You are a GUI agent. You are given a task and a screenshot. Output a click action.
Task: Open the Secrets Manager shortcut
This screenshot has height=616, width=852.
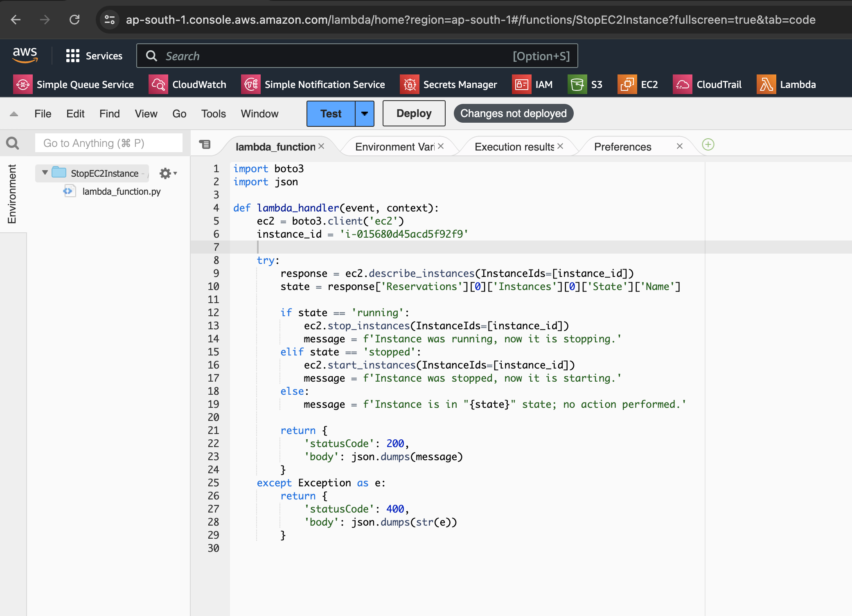[x=449, y=84]
